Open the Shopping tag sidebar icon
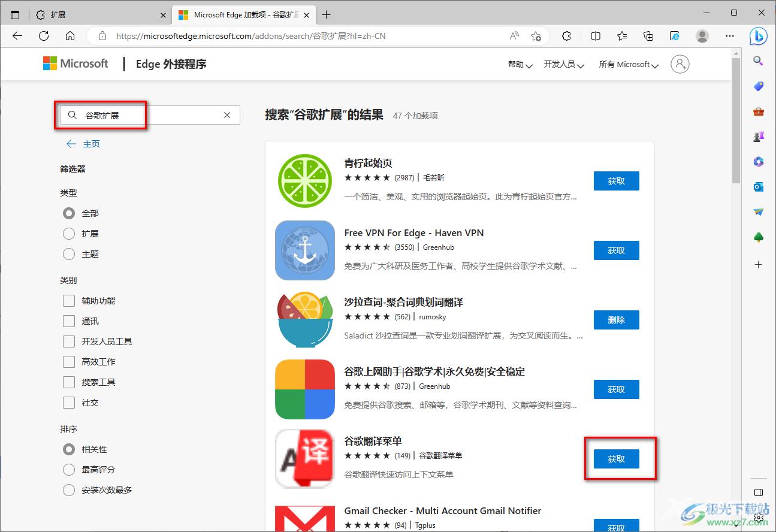 758,86
